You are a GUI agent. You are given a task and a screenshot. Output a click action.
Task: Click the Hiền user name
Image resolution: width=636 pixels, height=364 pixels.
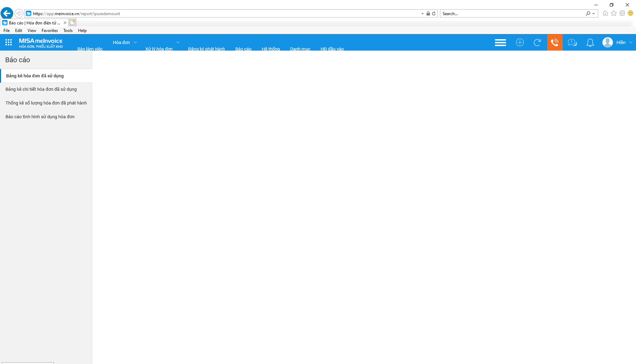point(621,43)
